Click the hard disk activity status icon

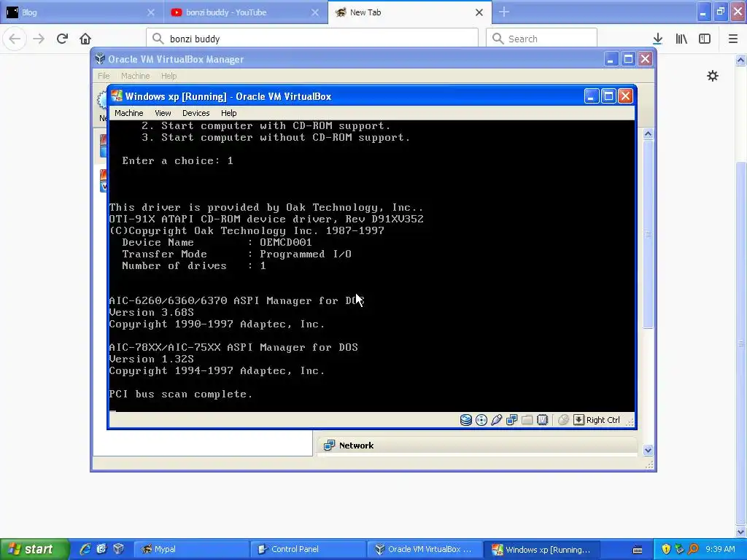(466, 419)
